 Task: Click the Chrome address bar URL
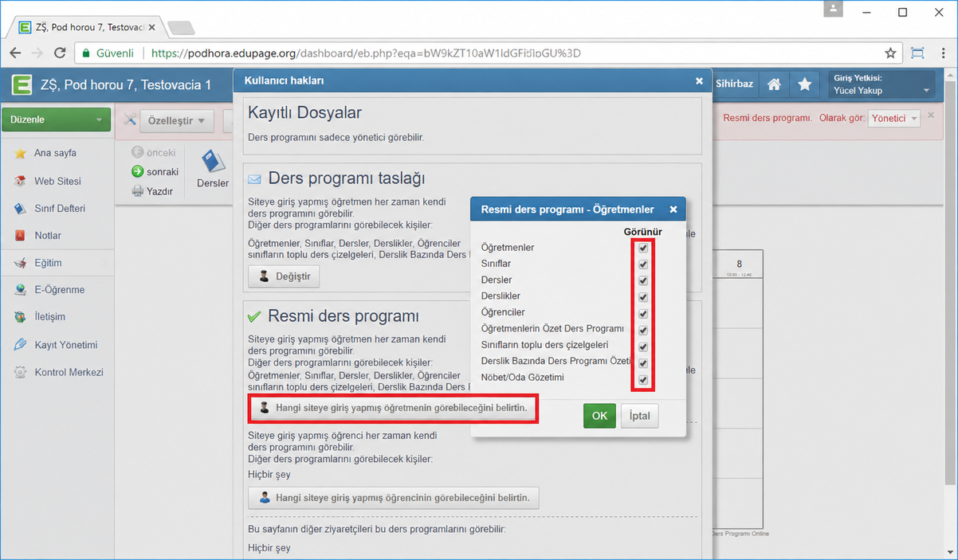(366, 53)
